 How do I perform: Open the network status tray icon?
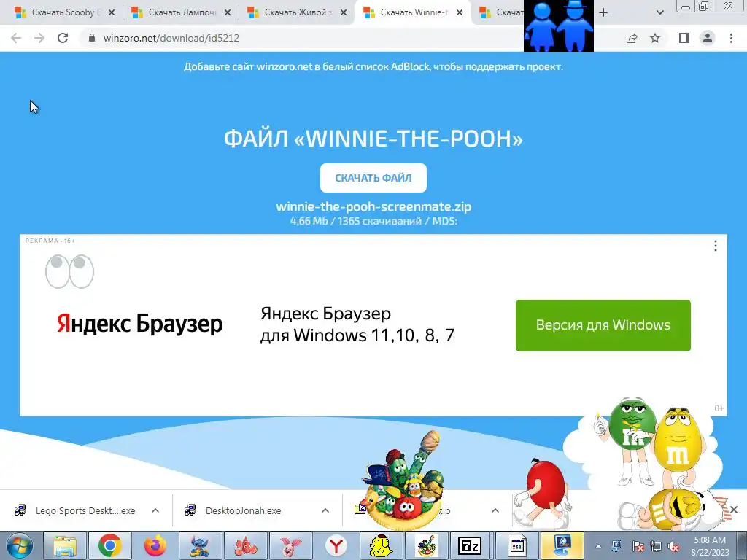point(656,546)
